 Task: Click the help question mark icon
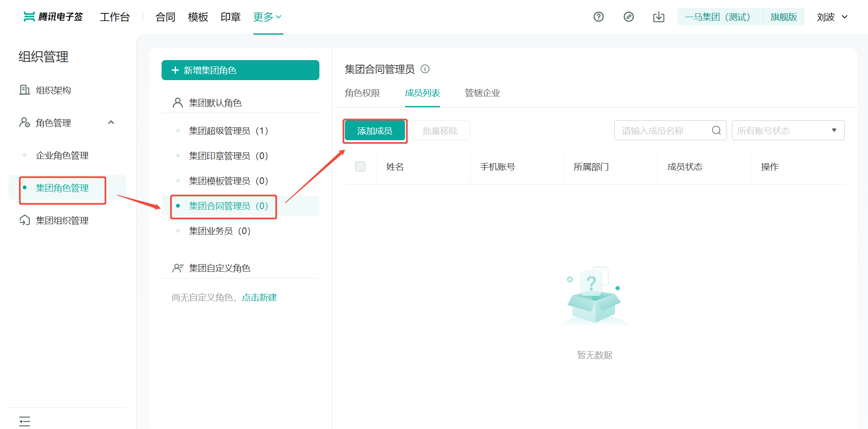[598, 17]
